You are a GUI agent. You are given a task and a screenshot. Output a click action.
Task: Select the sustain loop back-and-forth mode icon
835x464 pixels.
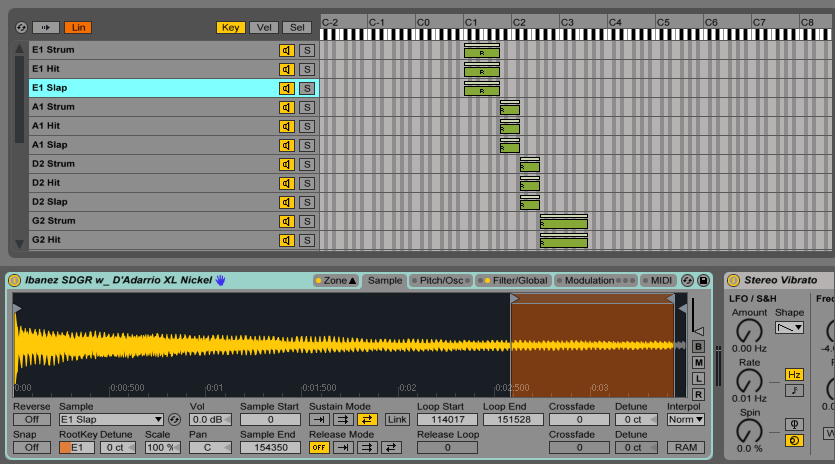367,420
